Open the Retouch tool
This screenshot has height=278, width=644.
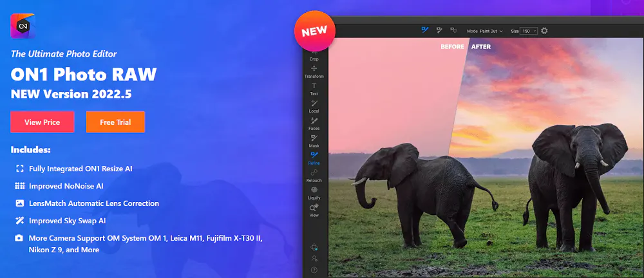(314, 175)
